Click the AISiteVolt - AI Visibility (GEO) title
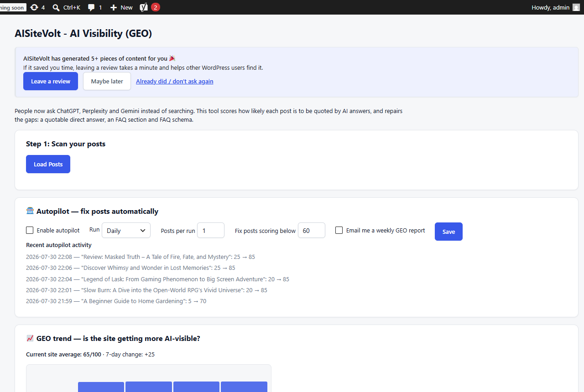The height and width of the screenshot is (392, 584). (x=83, y=33)
